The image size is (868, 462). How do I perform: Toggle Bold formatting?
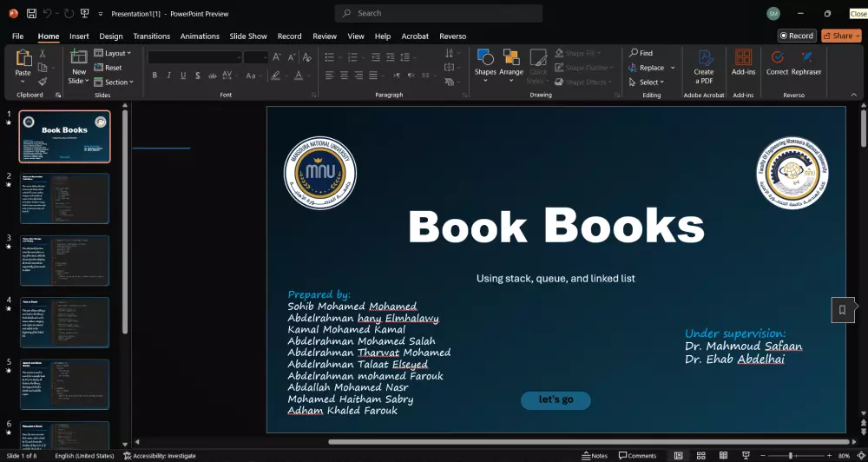155,76
